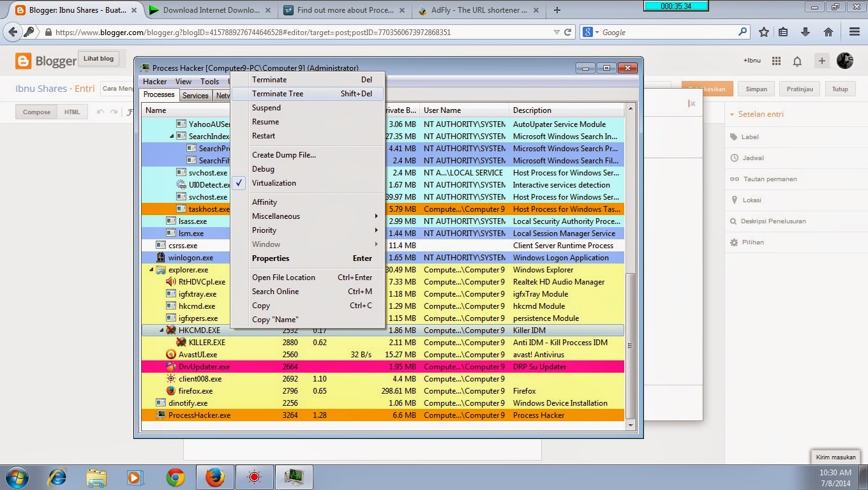The image size is (868, 490).
Task: Sort processes by the Description column header
Action: [x=567, y=110]
